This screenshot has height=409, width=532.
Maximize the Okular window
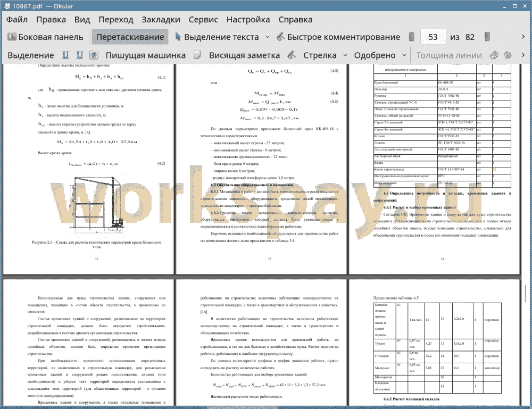pos(514,6)
